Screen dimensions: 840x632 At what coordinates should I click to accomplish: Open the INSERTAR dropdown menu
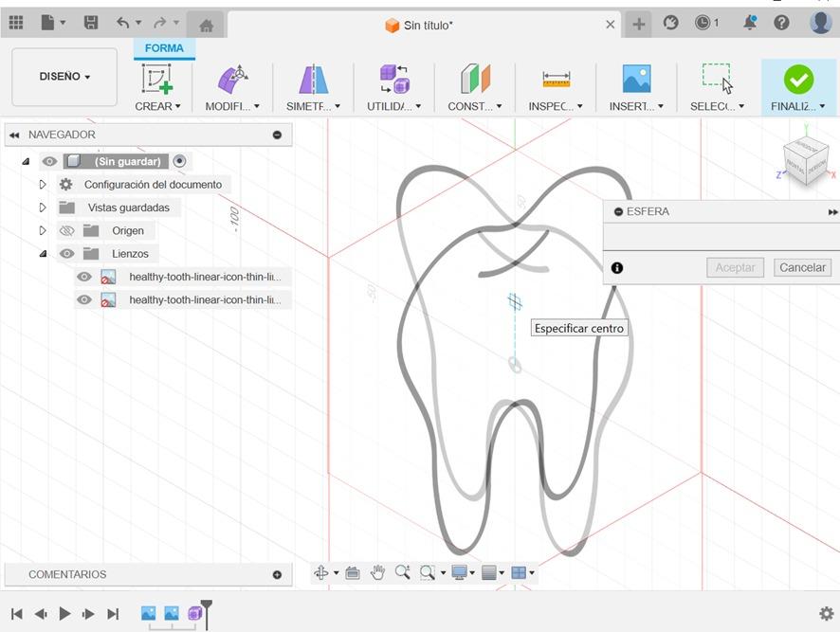click(637, 106)
